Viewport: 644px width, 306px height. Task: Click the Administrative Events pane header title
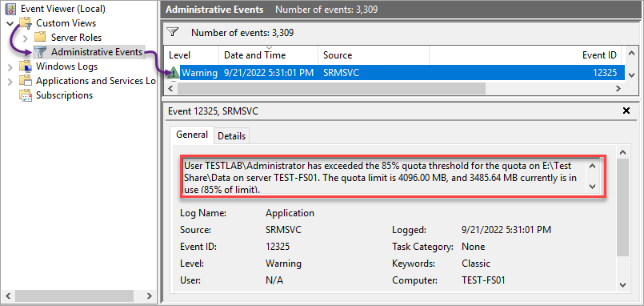[214, 10]
